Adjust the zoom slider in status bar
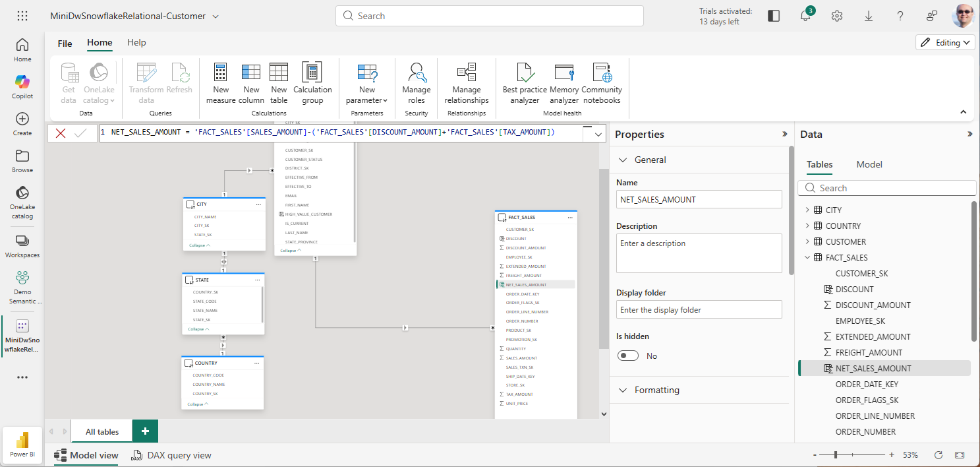Image resolution: width=980 pixels, height=467 pixels. point(836,455)
